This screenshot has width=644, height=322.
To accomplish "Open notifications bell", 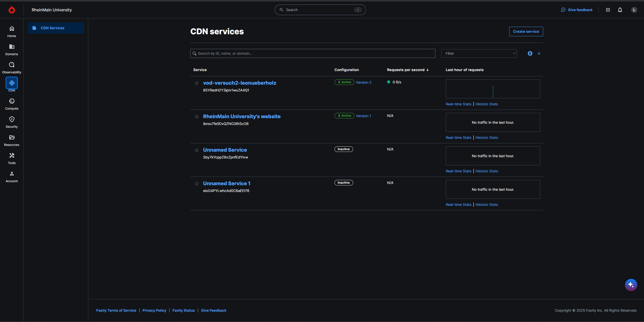I will coord(620,10).
